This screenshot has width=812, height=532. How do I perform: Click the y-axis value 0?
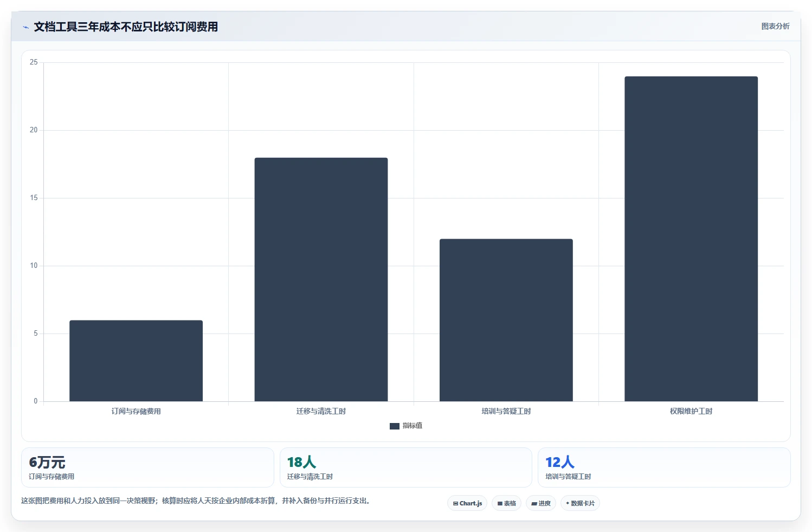(36, 401)
